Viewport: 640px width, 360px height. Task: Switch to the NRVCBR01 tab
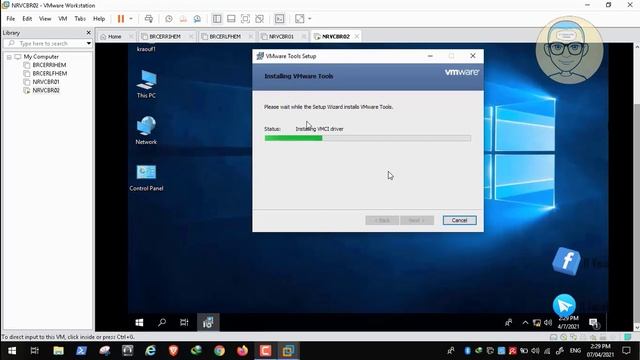pos(281,37)
